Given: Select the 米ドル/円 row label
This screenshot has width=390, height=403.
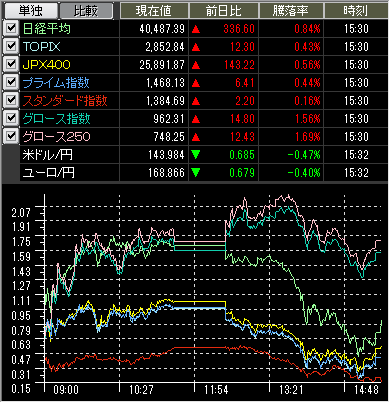Looking at the screenshot, I should [47, 155].
